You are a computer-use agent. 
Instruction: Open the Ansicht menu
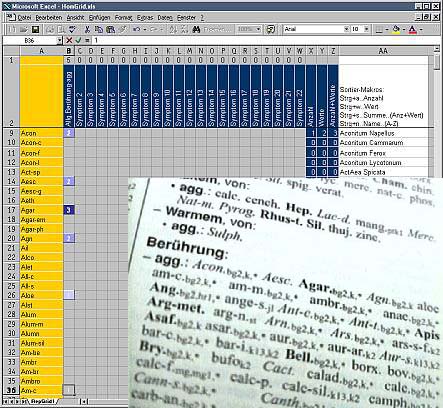(x=75, y=17)
